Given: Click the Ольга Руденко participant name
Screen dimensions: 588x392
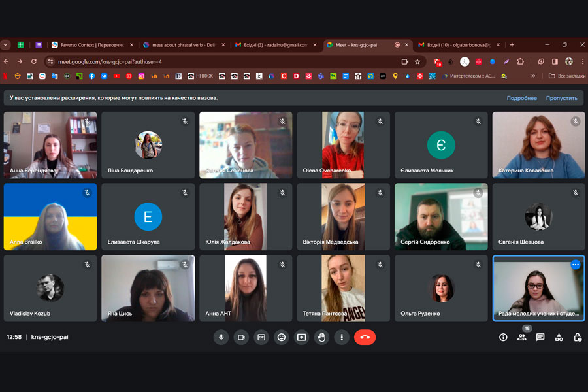Looking at the screenshot, I should point(420,314).
